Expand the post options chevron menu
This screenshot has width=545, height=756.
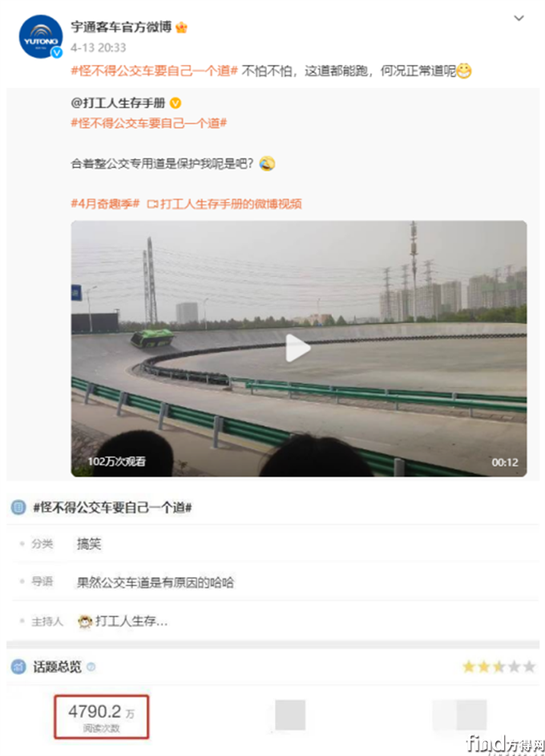point(519,18)
